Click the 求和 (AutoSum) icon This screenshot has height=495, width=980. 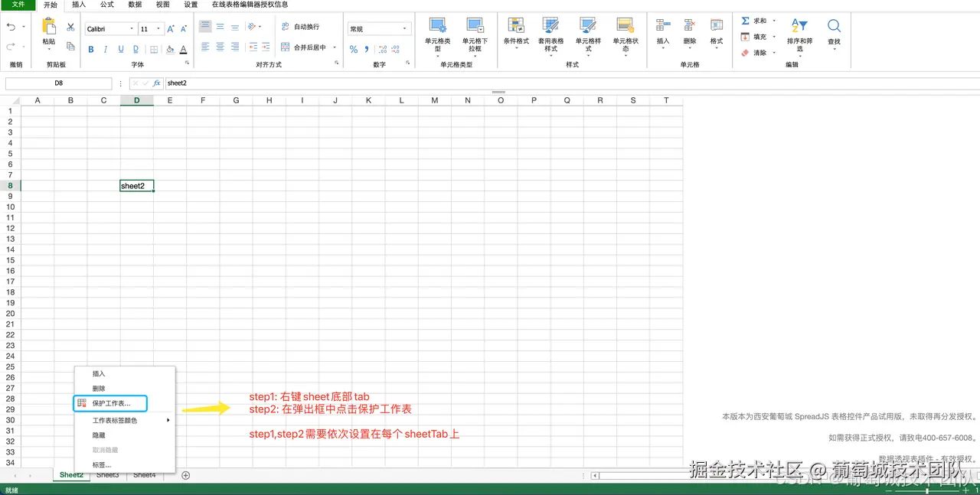[x=745, y=20]
